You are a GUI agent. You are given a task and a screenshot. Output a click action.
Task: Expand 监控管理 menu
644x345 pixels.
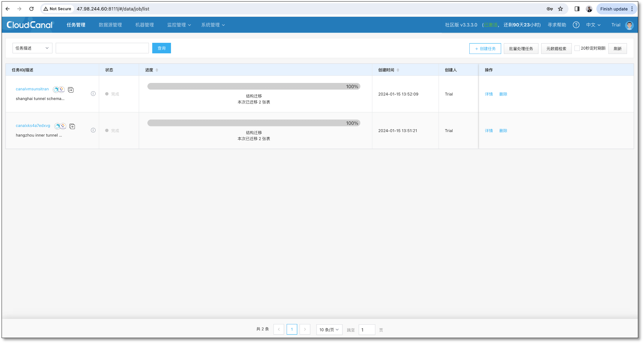(x=179, y=25)
